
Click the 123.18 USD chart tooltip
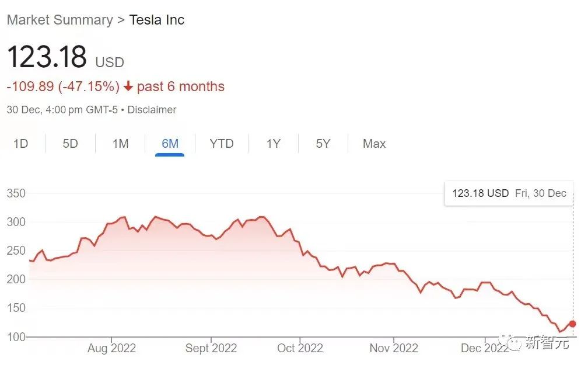509,193
